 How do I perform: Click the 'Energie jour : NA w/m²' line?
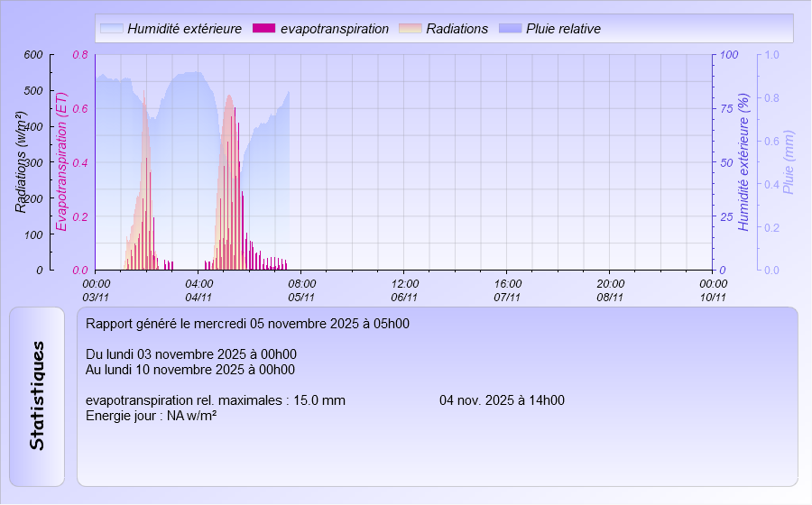point(152,416)
